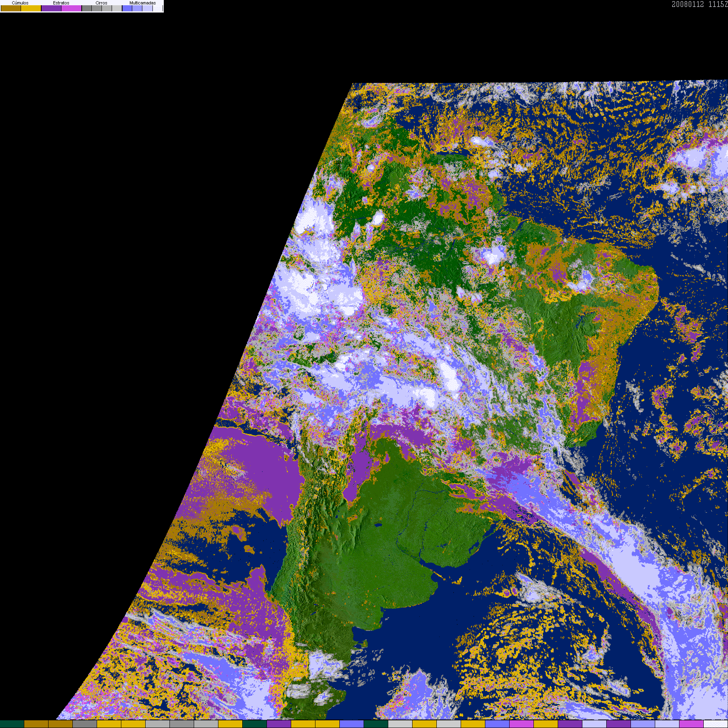This screenshot has height=728, width=728.
Task: Click rightmost white dotted swatch in bottom strip
Action: pos(716,724)
